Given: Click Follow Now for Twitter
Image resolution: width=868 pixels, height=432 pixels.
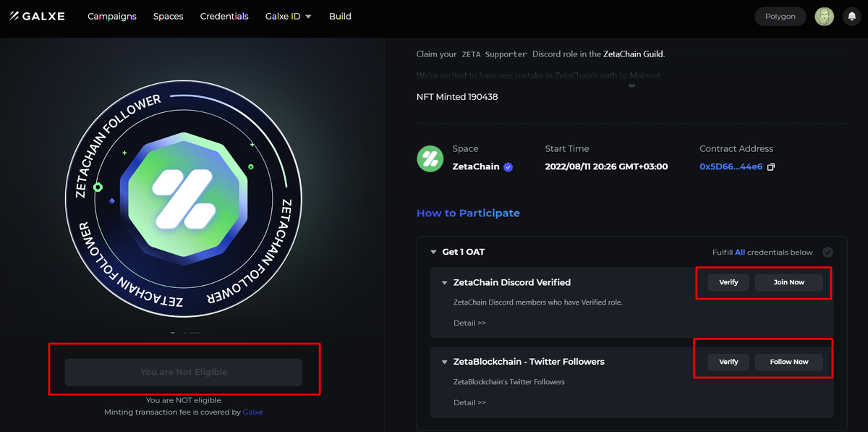Looking at the screenshot, I should click(x=788, y=362).
